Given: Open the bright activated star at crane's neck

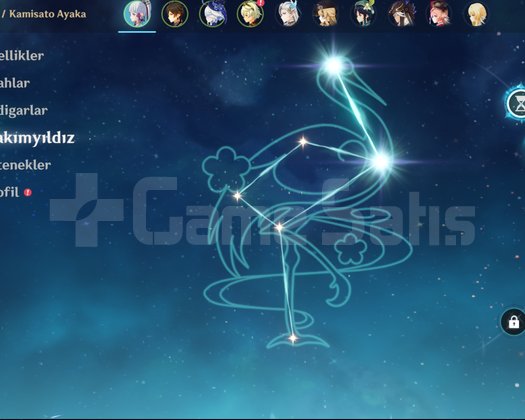Looking at the screenshot, I should tap(381, 162).
